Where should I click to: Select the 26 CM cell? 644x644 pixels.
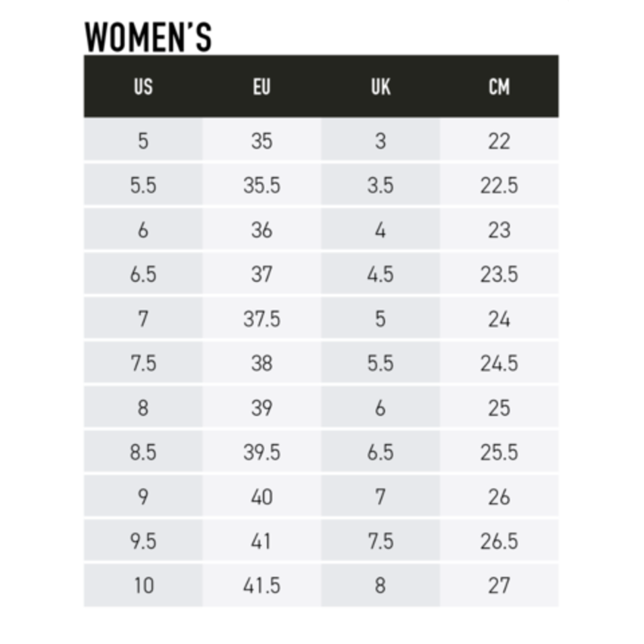point(499,496)
